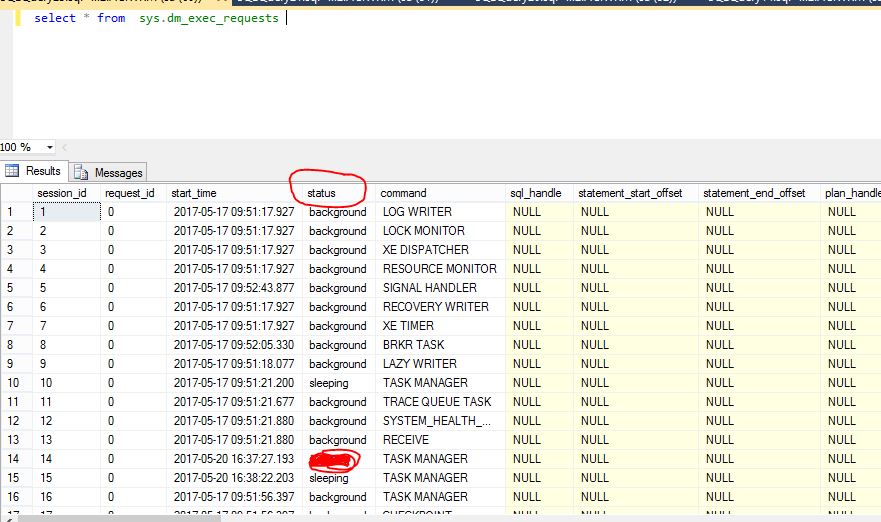Click start time 2017-05-17 09:51:21.677

(x=234, y=402)
